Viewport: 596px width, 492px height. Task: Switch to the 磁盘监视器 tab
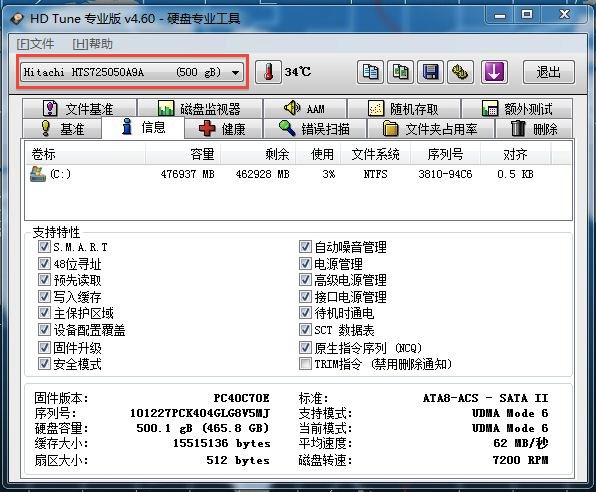200,109
